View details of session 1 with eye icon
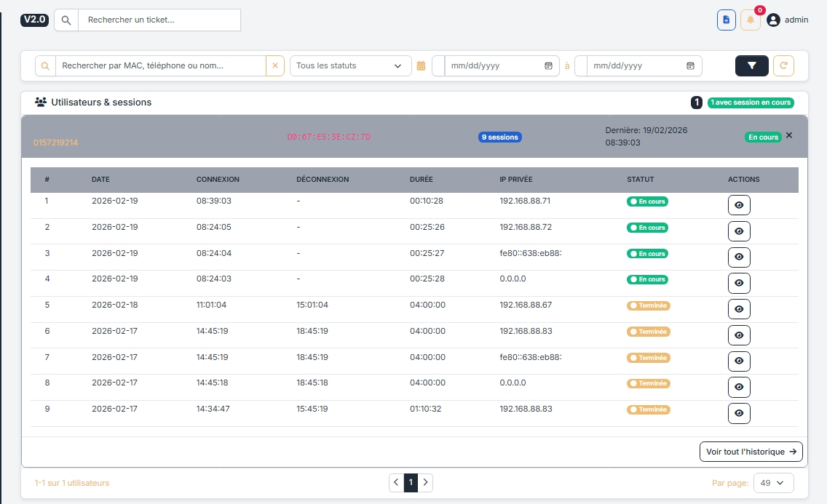The width and height of the screenshot is (827, 504). click(739, 205)
